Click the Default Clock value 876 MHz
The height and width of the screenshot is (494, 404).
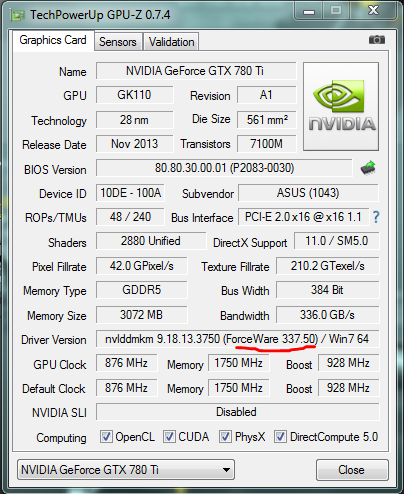pyautogui.click(x=126, y=388)
